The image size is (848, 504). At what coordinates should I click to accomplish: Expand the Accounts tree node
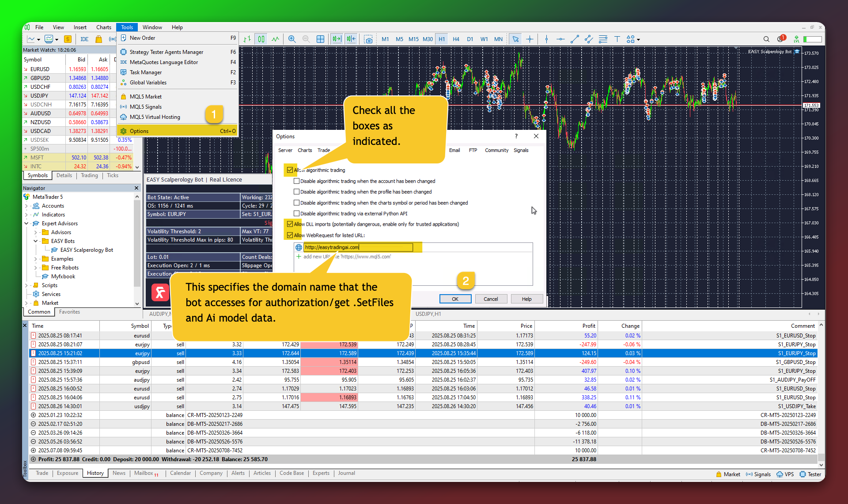coord(26,206)
